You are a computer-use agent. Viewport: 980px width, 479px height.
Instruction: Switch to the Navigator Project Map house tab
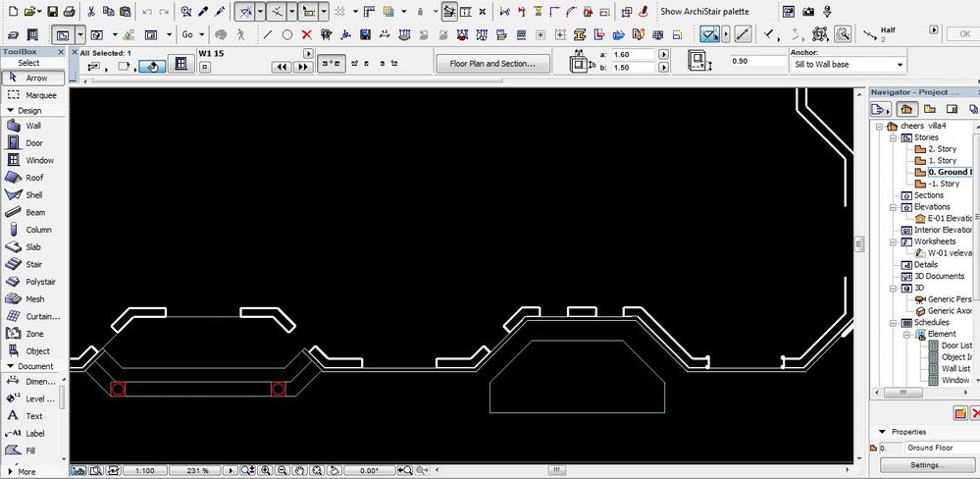(x=906, y=109)
